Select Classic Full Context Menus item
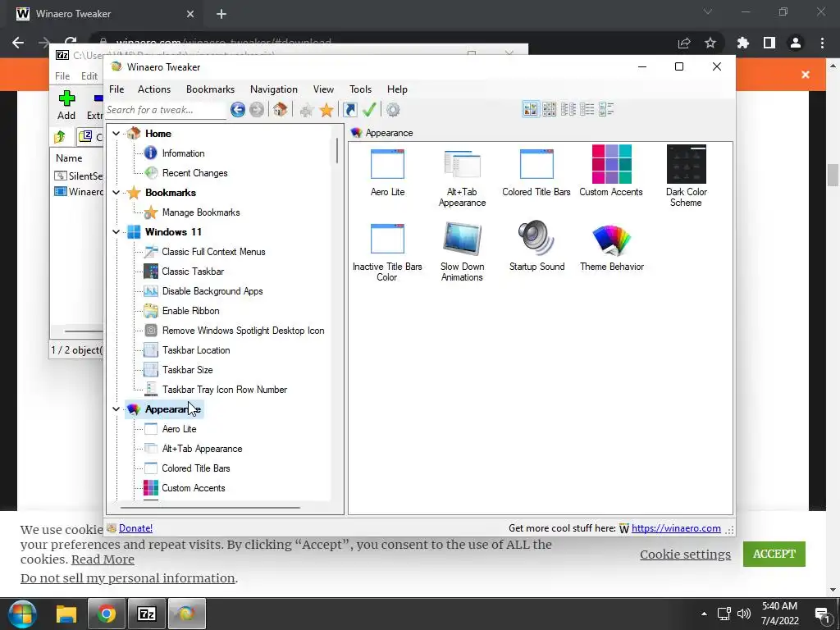The image size is (840, 630). pyautogui.click(x=213, y=252)
